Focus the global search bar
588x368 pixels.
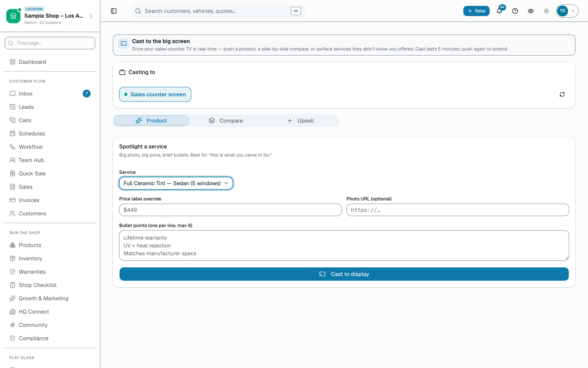pos(218,11)
